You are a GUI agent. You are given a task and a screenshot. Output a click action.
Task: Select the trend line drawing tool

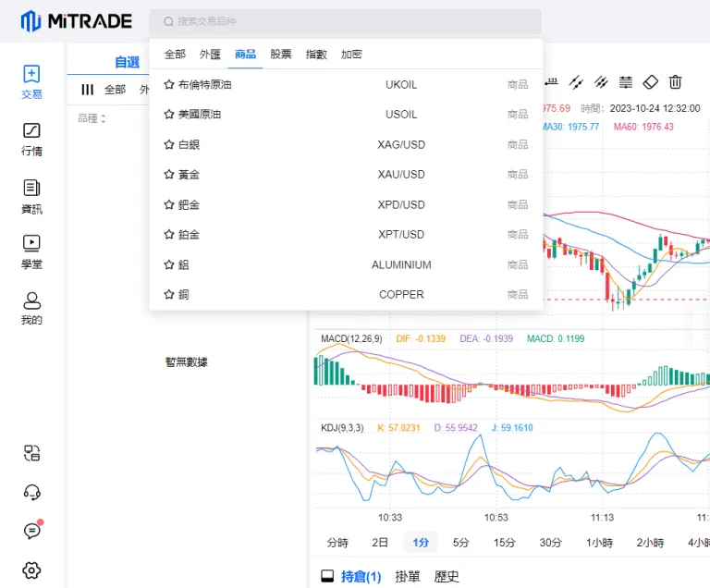[576, 82]
